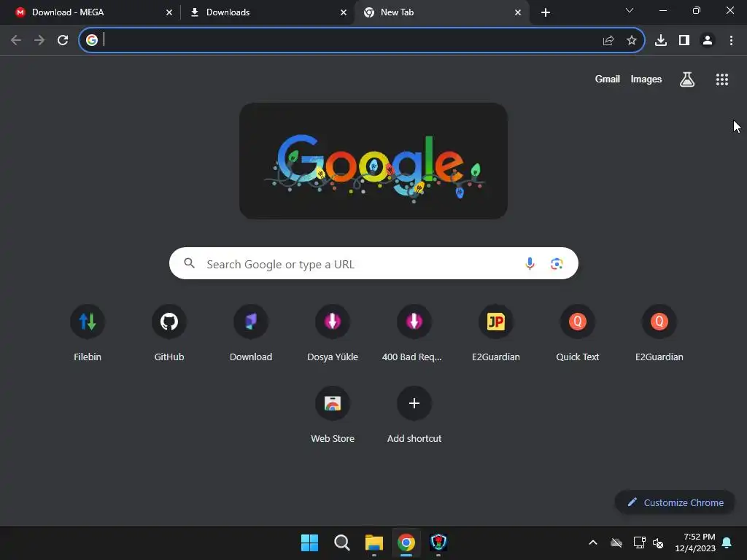Open the Download shortcut tile
747x560 pixels.
point(251,333)
